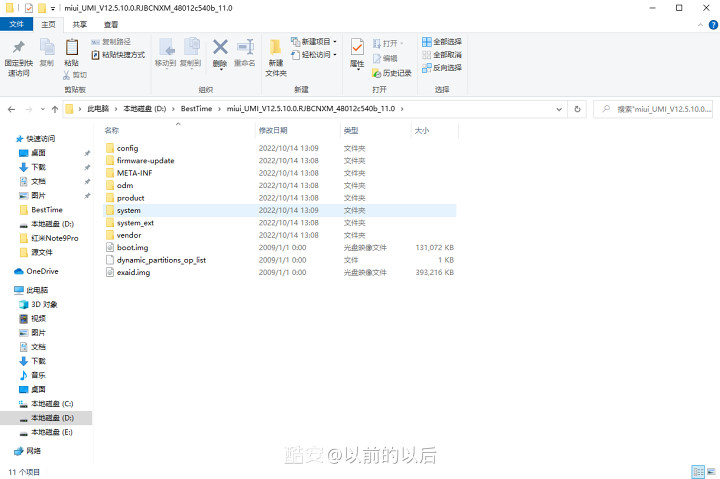Image resolution: width=720 pixels, height=479 pixels.
Task: Click the Properties checkmark icon
Action: pyautogui.click(x=357, y=47)
